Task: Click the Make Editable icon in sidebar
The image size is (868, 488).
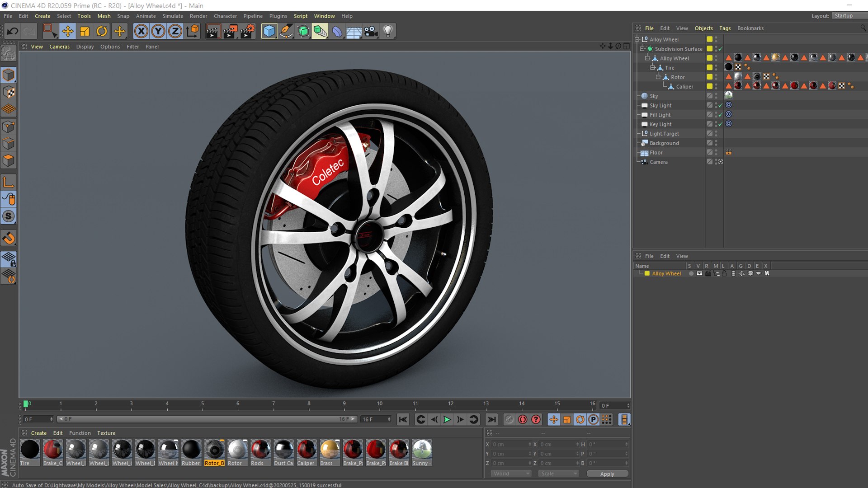Action: tap(9, 54)
